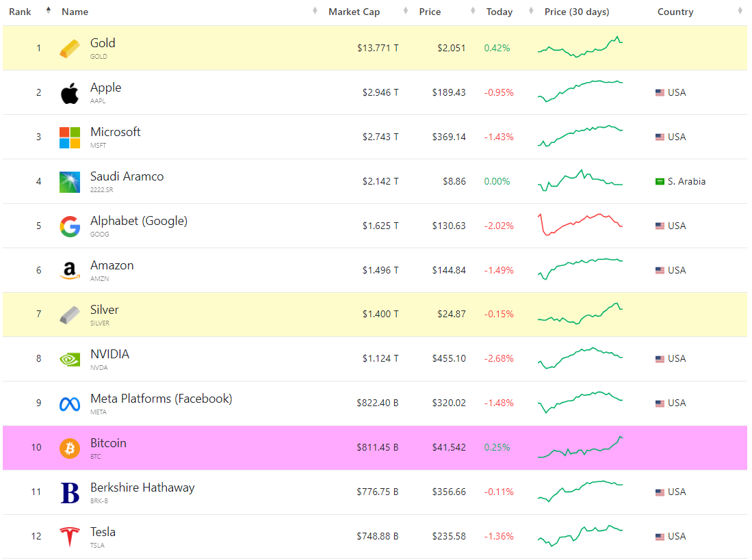Sort by Today column header
The image size is (752, 560).
pos(499,12)
